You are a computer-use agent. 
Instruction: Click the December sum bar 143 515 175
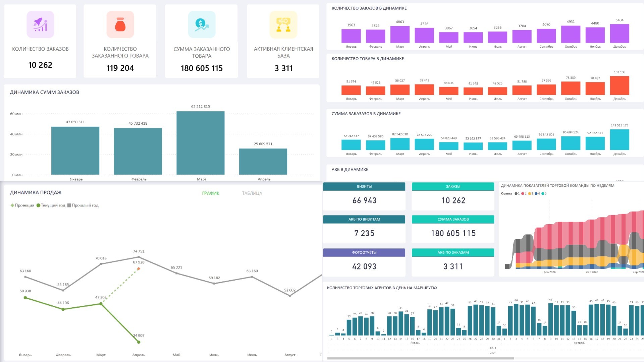(620, 140)
